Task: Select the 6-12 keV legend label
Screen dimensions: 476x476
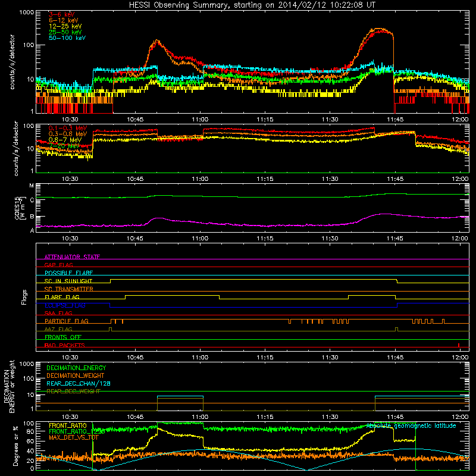Action: tap(64, 20)
